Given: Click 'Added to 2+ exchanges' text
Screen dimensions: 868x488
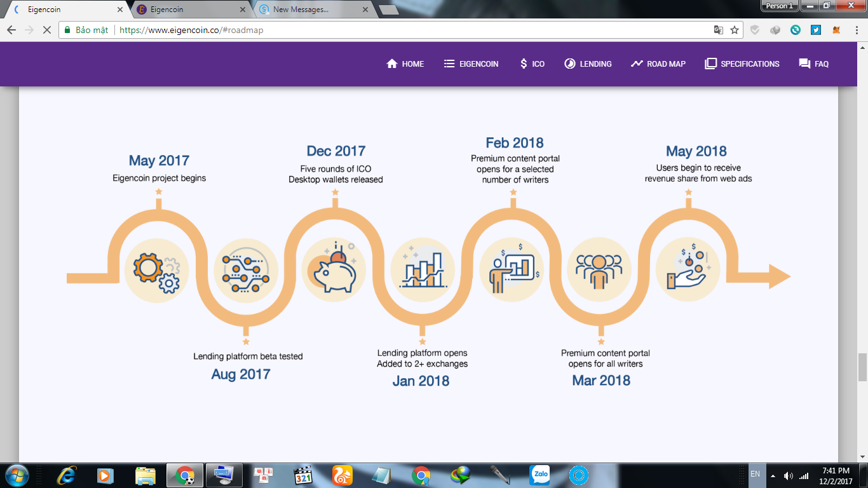Looking at the screenshot, I should pos(422,364).
